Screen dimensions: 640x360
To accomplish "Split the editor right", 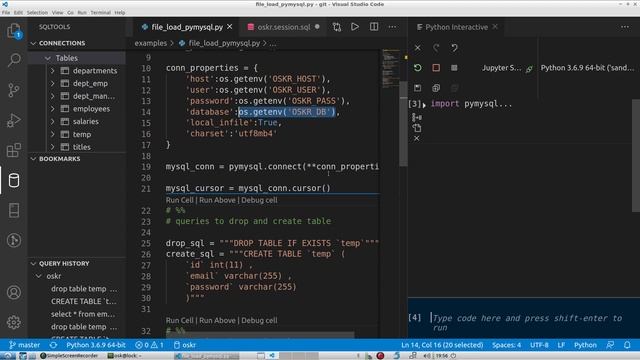I will [x=374, y=27].
